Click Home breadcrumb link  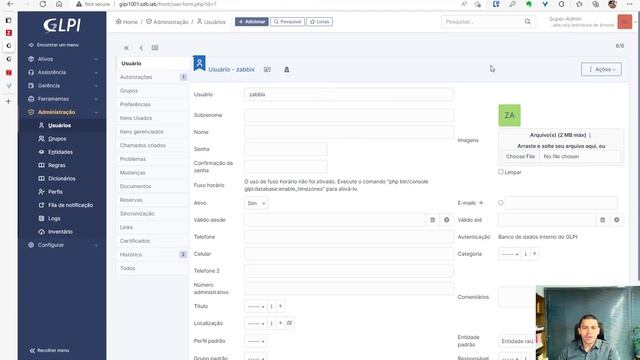click(127, 22)
